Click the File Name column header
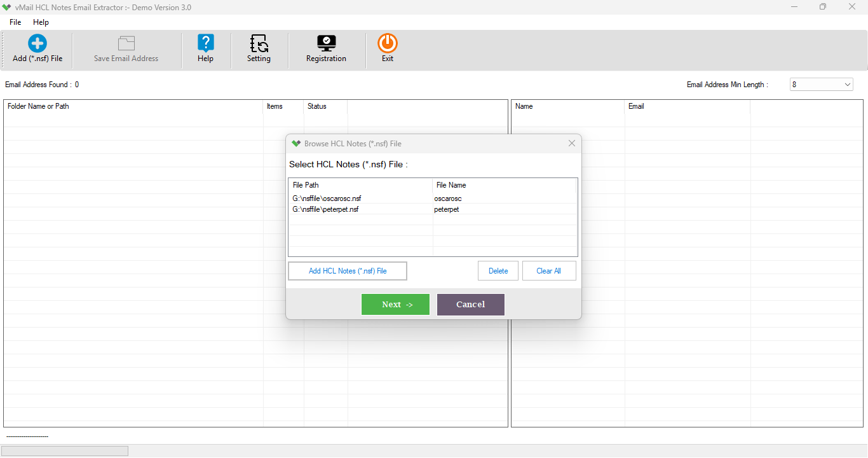Viewport: 868px width, 458px height. click(x=505, y=185)
